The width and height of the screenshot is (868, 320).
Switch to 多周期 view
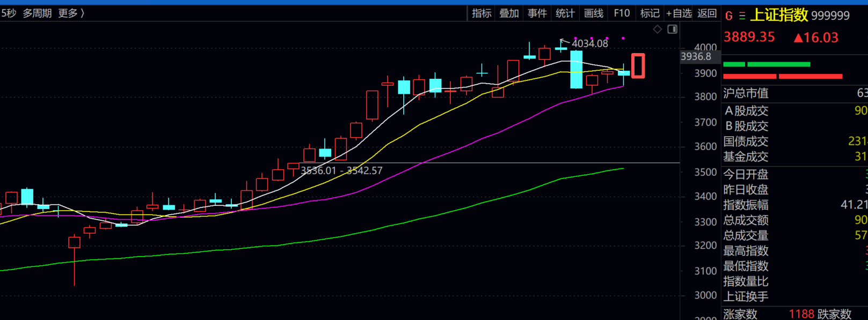click(x=37, y=13)
